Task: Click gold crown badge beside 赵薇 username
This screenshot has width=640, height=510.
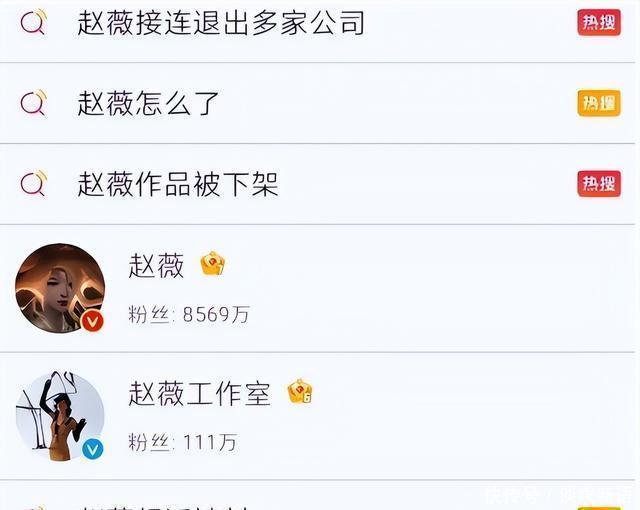Action: [x=213, y=264]
